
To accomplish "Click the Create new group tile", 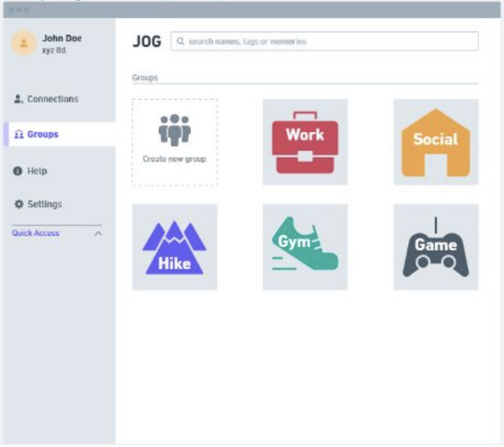I will [175, 142].
